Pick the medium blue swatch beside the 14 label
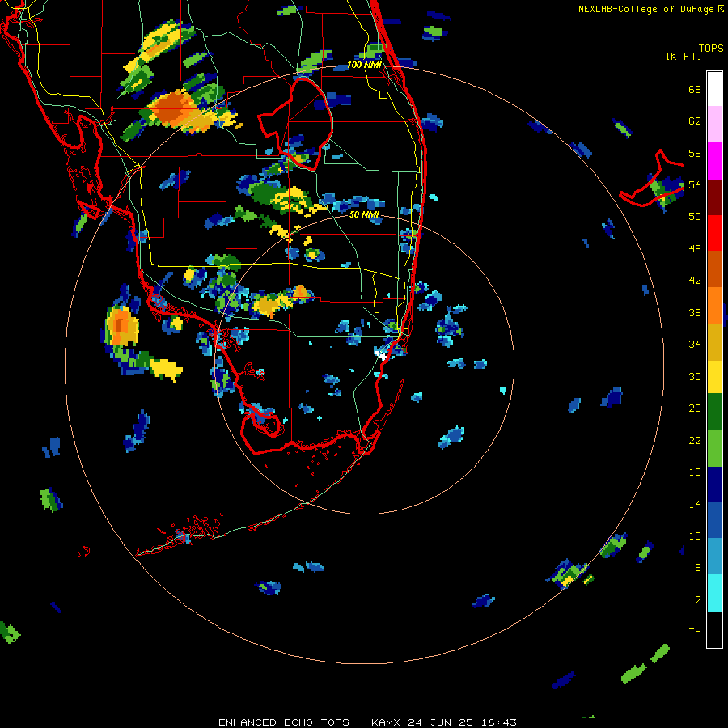728x728 pixels. point(714,520)
